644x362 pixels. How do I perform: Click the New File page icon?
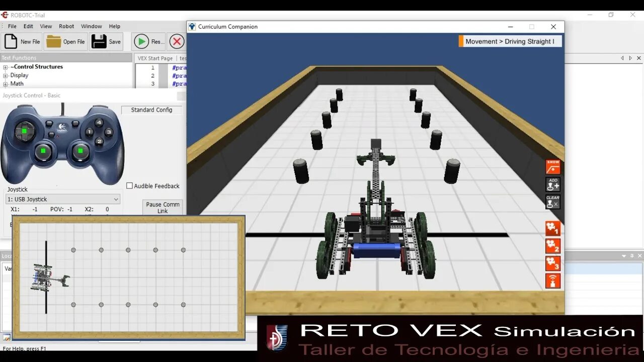(x=11, y=41)
